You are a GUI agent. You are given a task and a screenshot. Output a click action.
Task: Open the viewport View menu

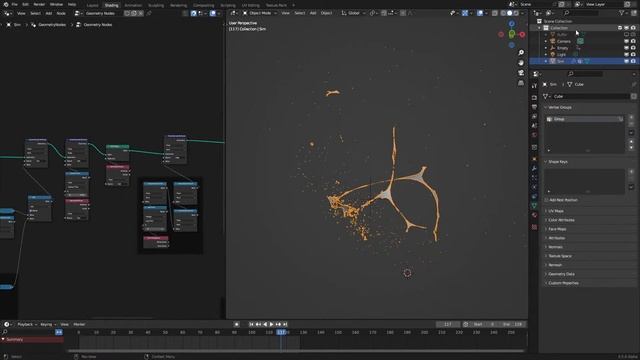[285, 13]
